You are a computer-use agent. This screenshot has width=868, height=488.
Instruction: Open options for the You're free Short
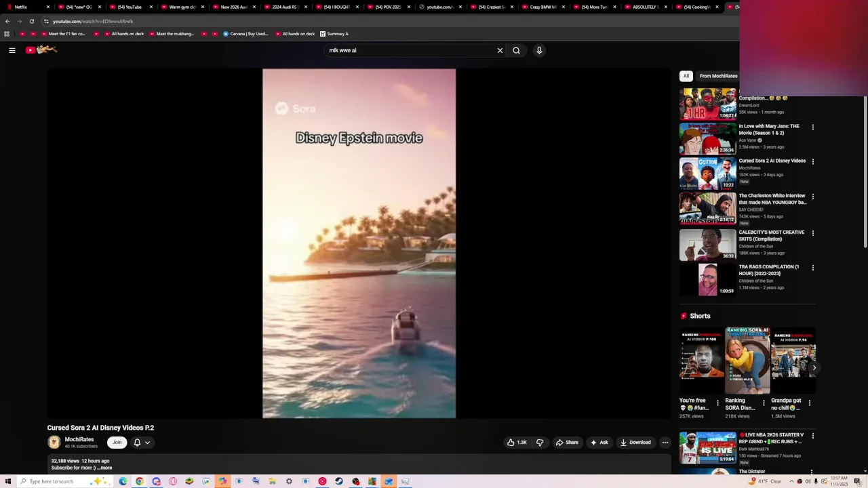(x=717, y=403)
